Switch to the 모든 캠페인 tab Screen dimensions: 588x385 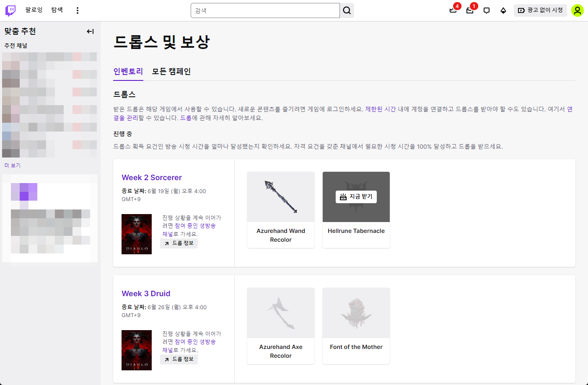pos(171,72)
